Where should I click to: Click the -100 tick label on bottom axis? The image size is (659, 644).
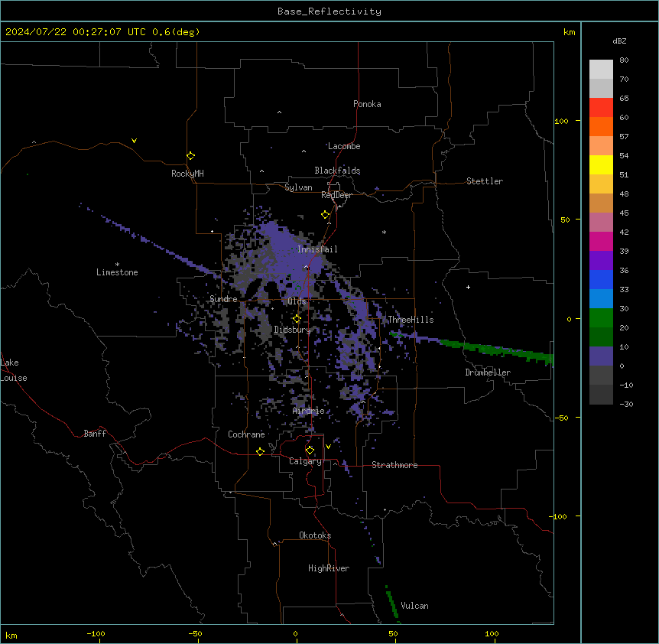pyautogui.click(x=96, y=634)
